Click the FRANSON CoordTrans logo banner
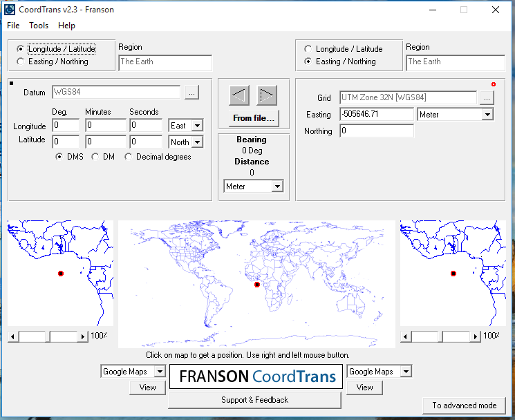This screenshot has width=515, height=420. point(256,376)
